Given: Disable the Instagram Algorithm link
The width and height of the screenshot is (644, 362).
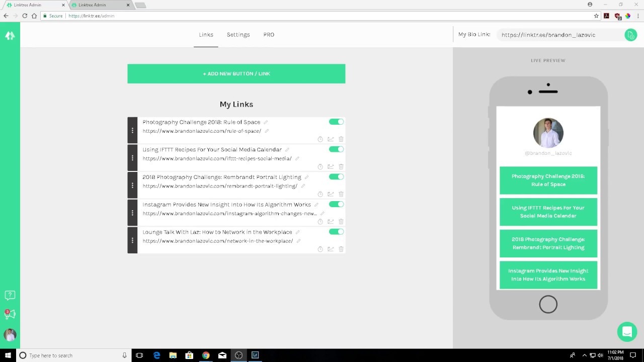Looking at the screenshot, I should [x=336, y=204].
